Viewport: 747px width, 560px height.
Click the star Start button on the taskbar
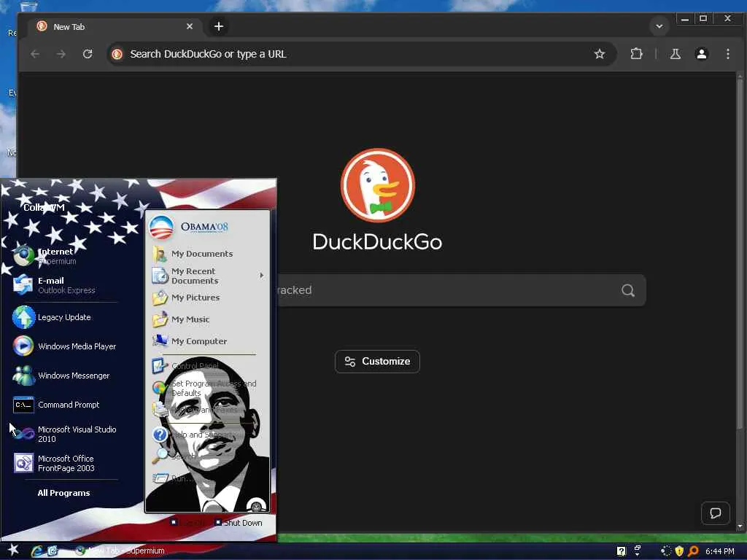coord(13,551)
